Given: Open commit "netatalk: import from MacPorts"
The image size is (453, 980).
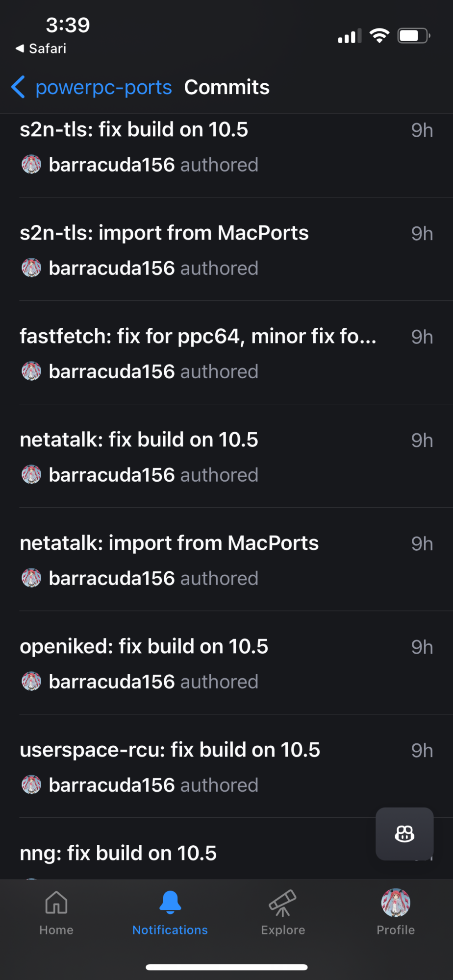Looking at the screenshot, I should coord(169,543).
